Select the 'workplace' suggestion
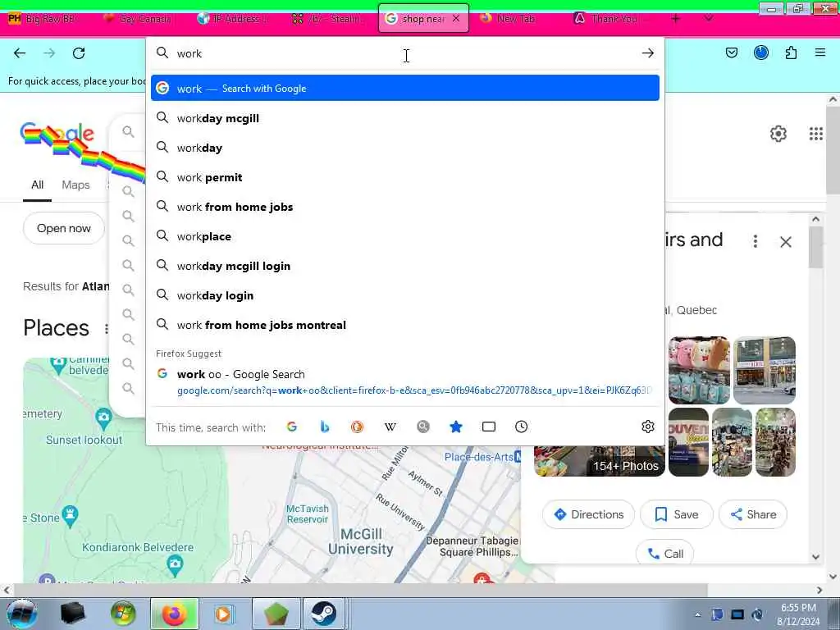Viewport: 840px width, 630px height. pyautogui.click(x=405, y=236)
